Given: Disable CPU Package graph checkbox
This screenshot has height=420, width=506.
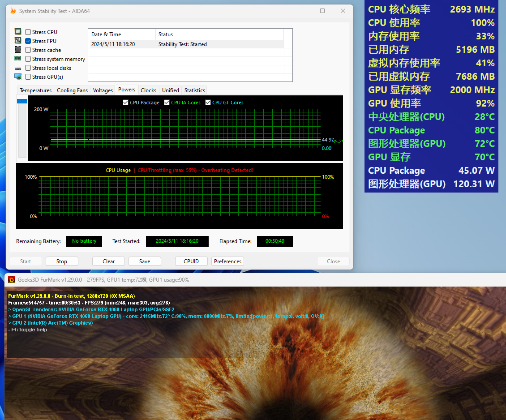Looking at the screenshot, I should (126, 103).
